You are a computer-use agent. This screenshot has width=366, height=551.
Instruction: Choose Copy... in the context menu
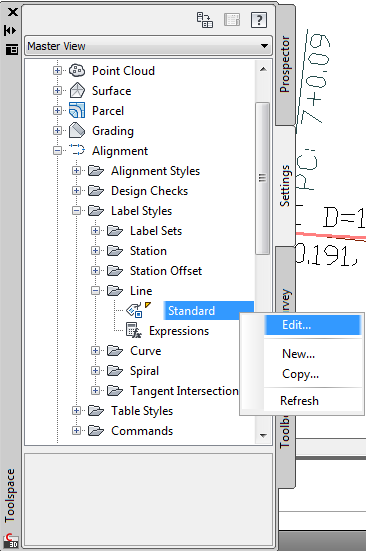301,374
